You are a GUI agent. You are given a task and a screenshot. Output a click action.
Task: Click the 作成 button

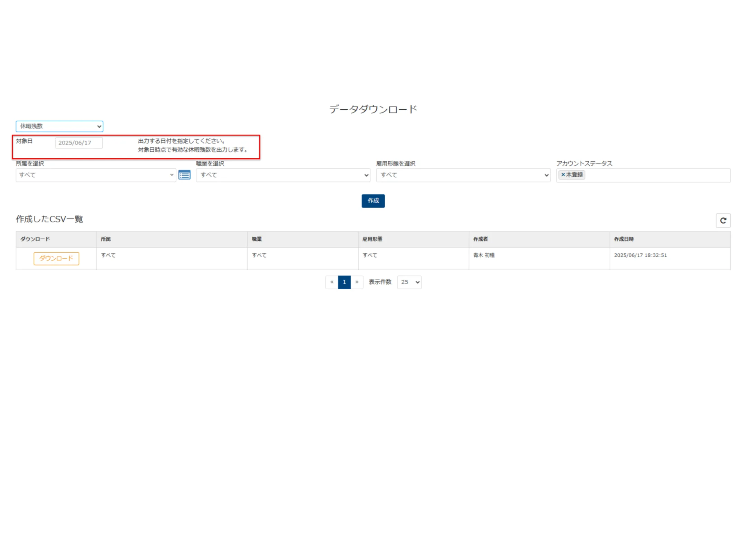(x=373, y=201)
